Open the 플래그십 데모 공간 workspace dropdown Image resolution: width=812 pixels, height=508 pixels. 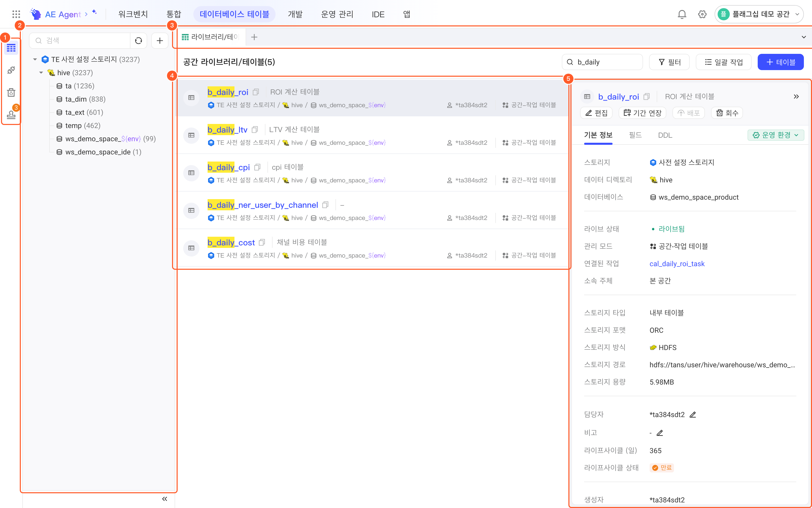pyautogui.click(x=759, y=14)
